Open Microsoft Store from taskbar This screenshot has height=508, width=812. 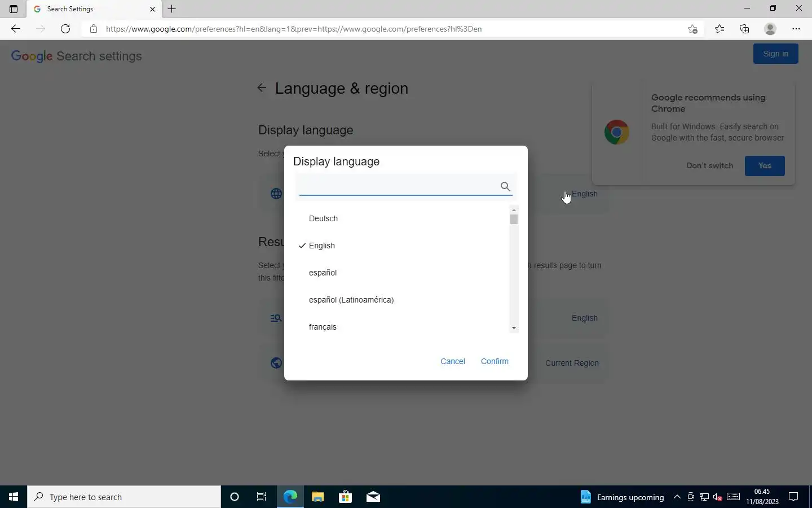345,497
